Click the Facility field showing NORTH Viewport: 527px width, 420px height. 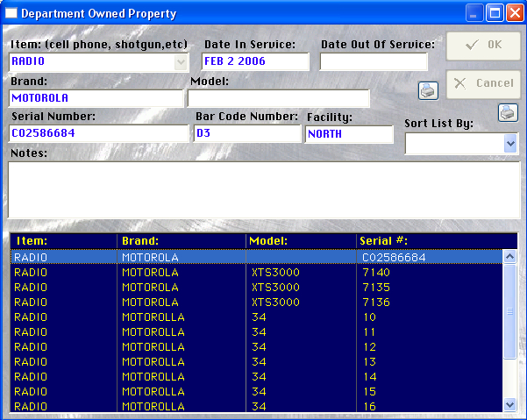pyautogui.click(x=349, y=134)
